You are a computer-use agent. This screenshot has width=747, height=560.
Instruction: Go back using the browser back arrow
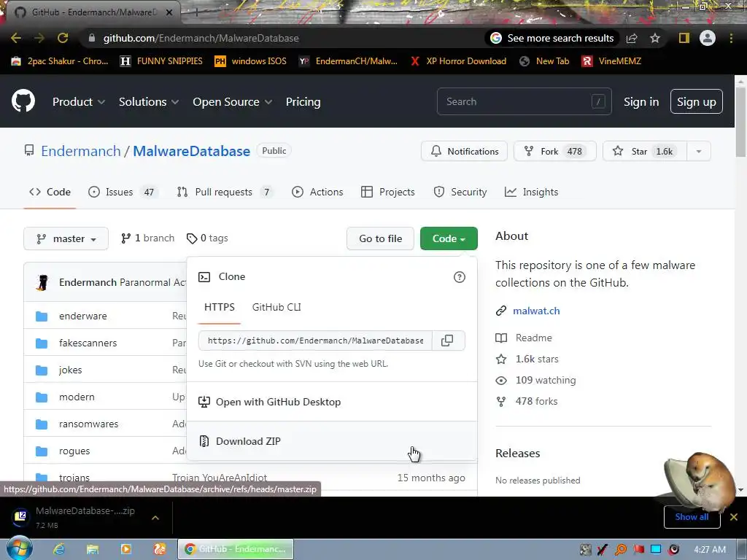(x=16, y=38)
